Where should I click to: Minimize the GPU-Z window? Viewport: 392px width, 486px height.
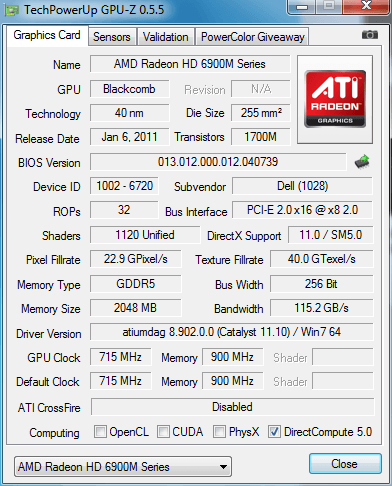pyautogui.click(x=302, y=7)
